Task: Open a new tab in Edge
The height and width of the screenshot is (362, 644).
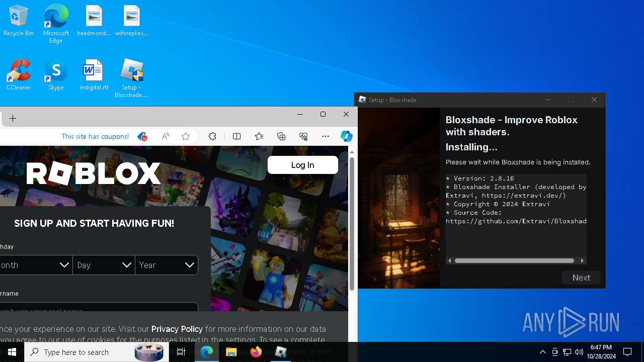Action: [x=13, y=118]
